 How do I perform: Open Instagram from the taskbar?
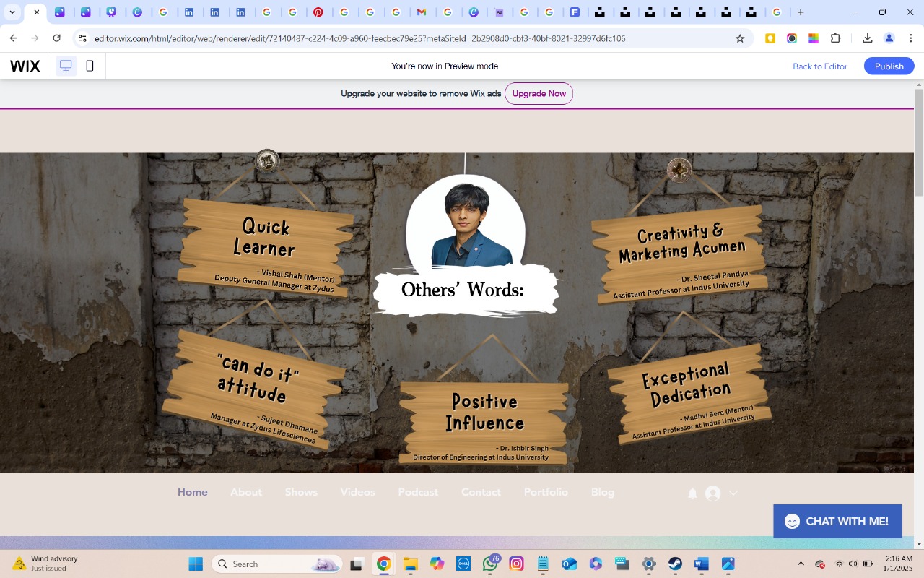click(516, 564)
